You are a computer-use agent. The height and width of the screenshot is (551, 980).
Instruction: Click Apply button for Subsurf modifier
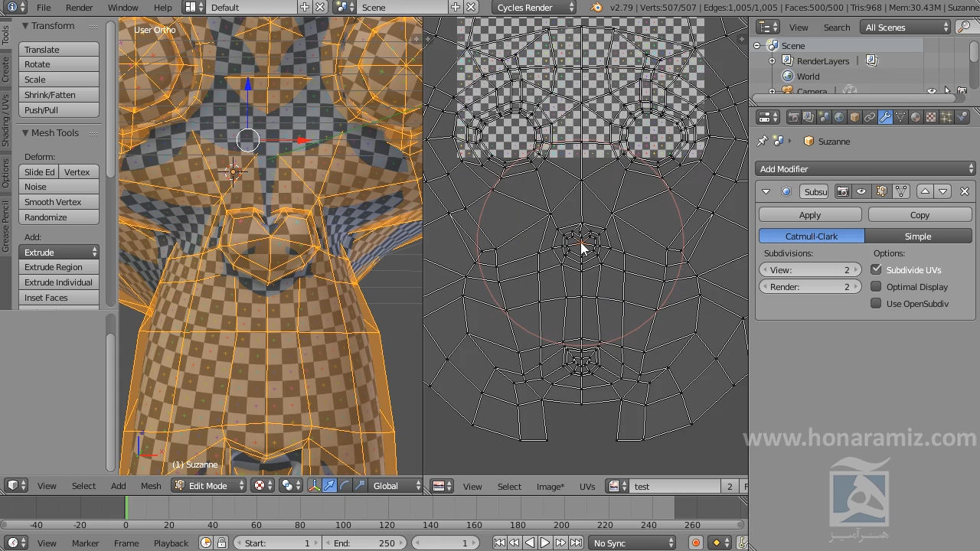[x=810, y=215]
